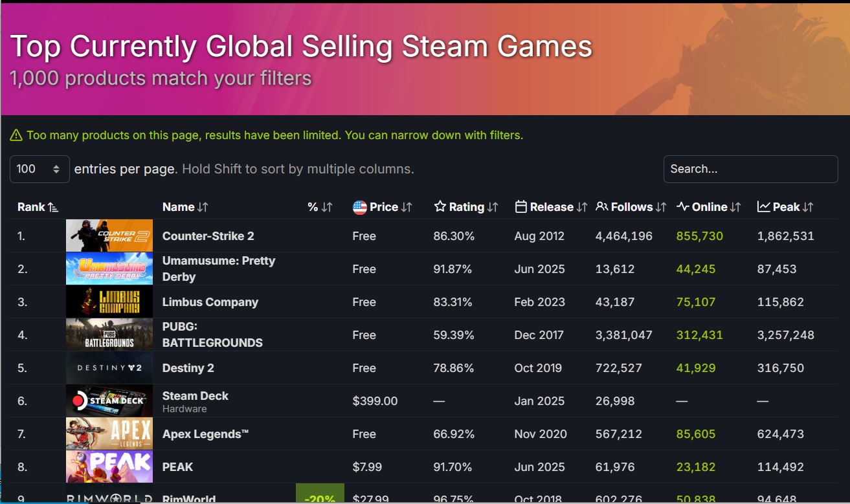Sort table by Rank column icon
Viewport: 850px width, 504px height.
pyautogui.click(x=53, y=207)
